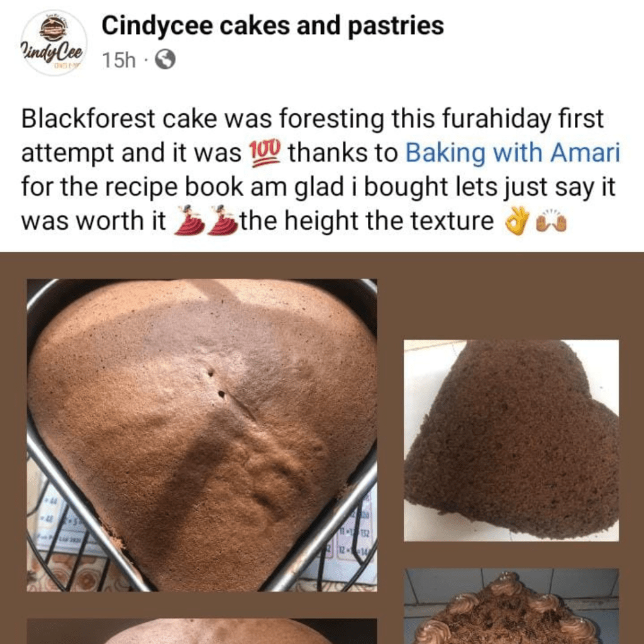Open the 15h post timestamp

(x=119, y=60)
